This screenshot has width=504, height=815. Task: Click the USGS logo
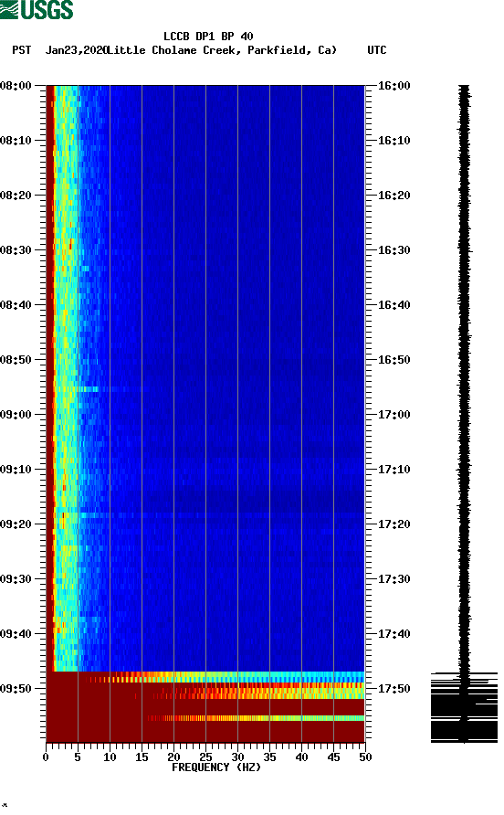[x=37, y=10]
